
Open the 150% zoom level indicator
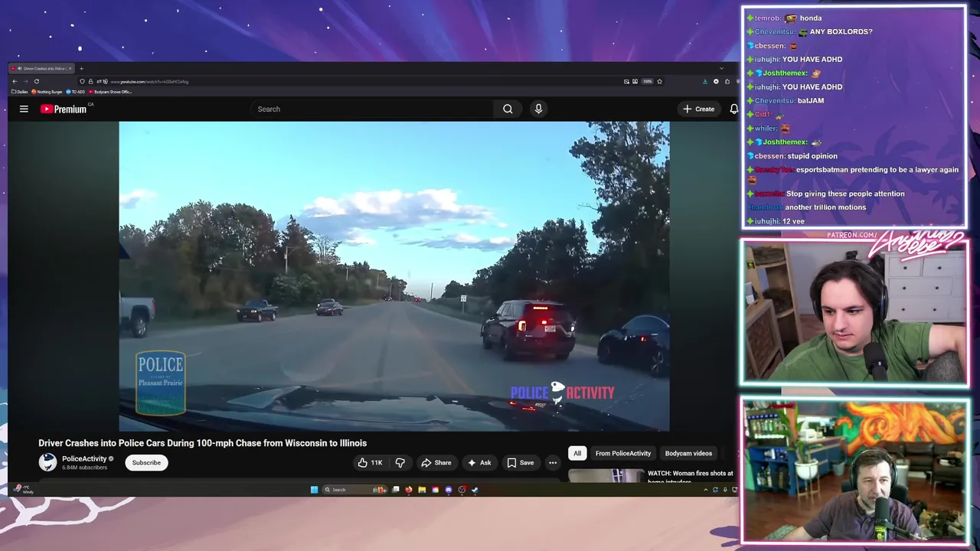click(647, 81)
